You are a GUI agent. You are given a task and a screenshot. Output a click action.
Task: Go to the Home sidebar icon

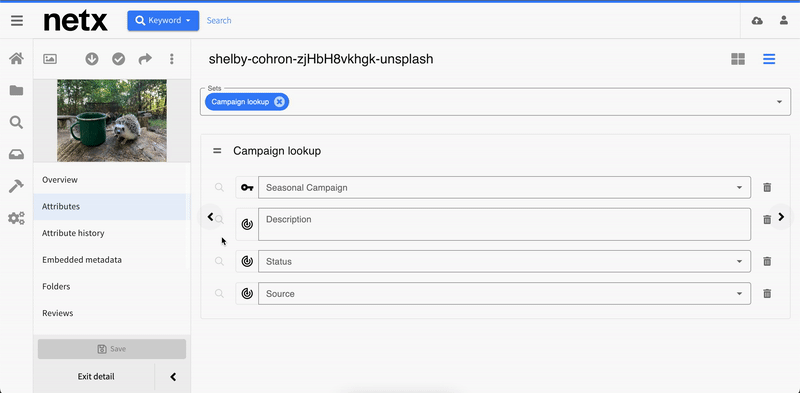pos(16,58)
